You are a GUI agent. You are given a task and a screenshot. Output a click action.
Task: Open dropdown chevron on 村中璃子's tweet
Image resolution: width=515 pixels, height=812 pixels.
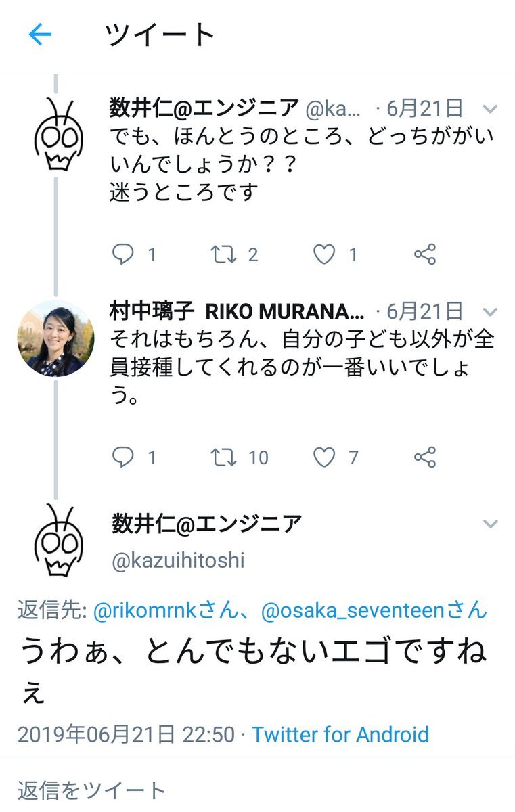click(x=490, y=312)
